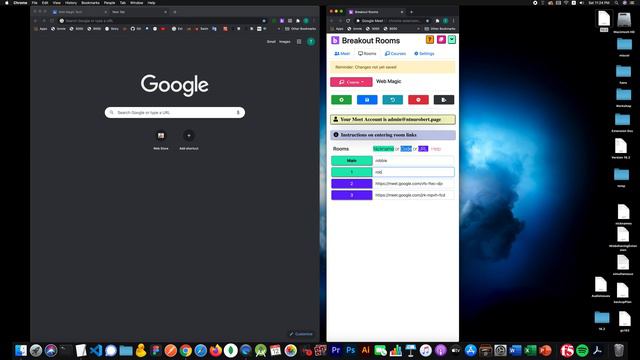Open the Gmail link on Google page
Image resolution: width=640 pixels, height=360 pixels.
click(271, 42)
